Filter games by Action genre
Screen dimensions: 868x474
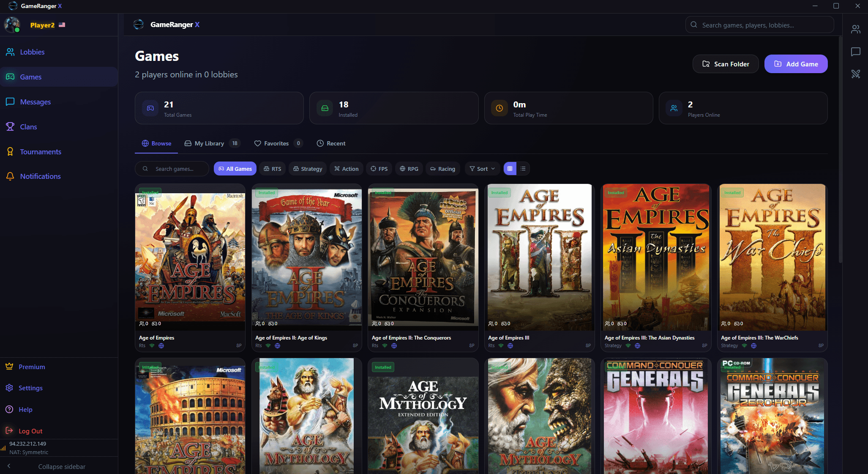pos(347,169)
